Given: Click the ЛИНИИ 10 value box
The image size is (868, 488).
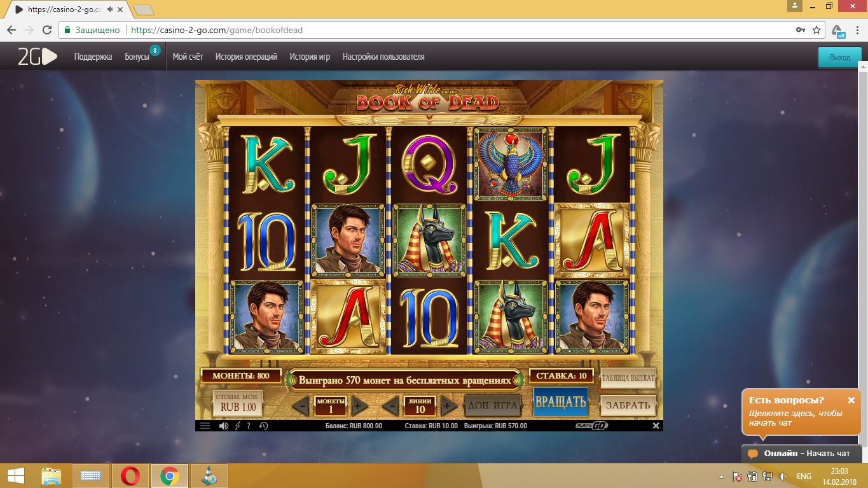Looking at the screenshot, I should [x=420, y=405].
